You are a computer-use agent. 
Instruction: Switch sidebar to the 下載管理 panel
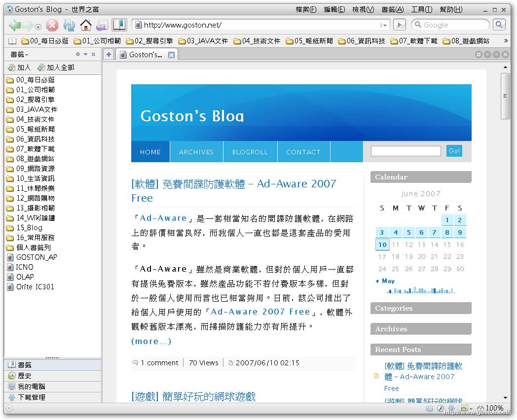[53, 397]
